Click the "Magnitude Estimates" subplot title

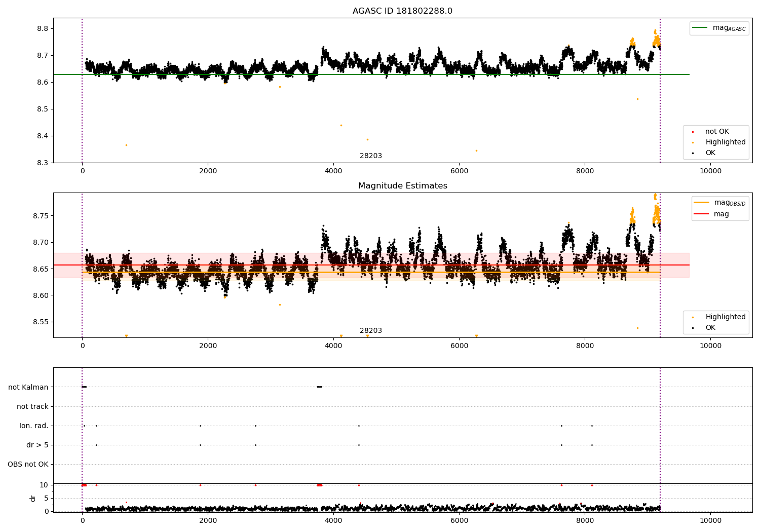pos(402,186)
